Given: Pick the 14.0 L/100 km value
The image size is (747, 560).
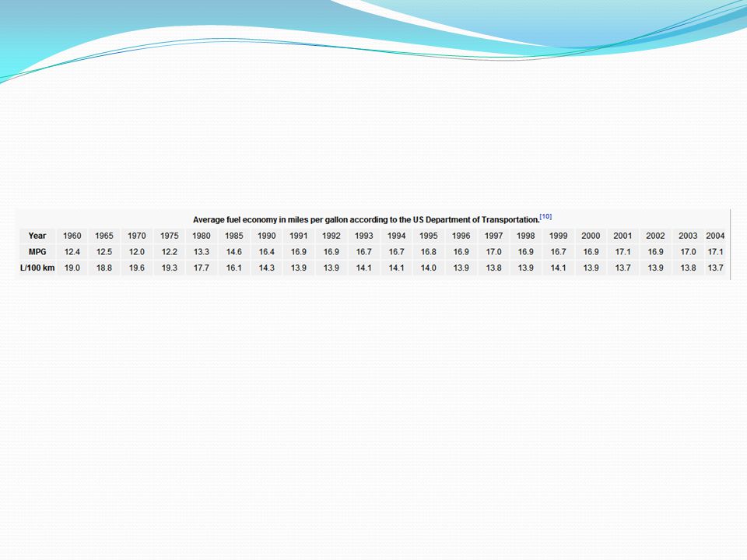Looking at the screenshot, I should pos(428,268).
